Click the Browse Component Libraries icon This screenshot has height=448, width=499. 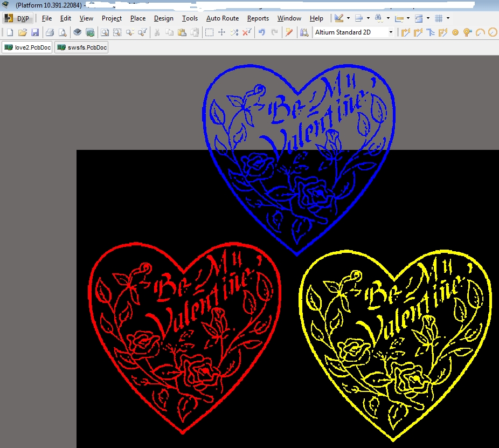(x=304, y=32)
